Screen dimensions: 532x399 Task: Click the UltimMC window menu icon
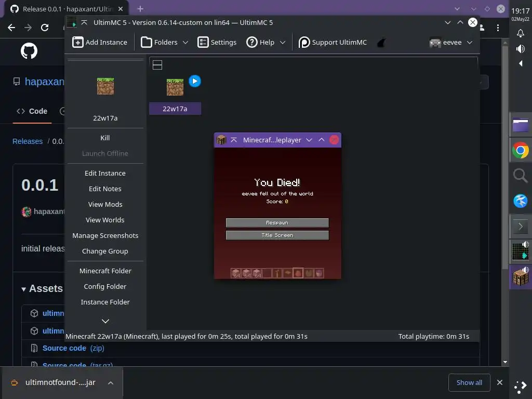[72, 22]
